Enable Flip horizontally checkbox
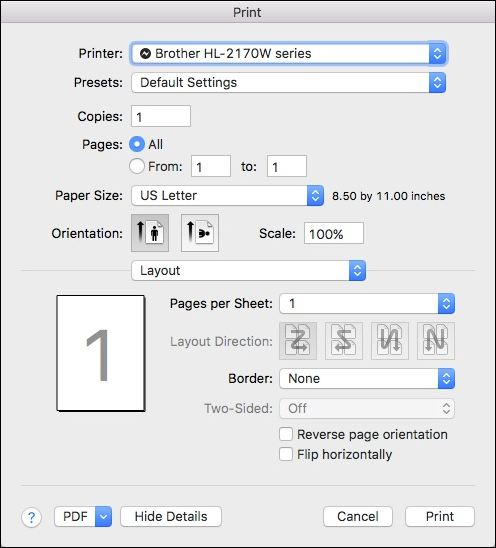 point(286,454)
